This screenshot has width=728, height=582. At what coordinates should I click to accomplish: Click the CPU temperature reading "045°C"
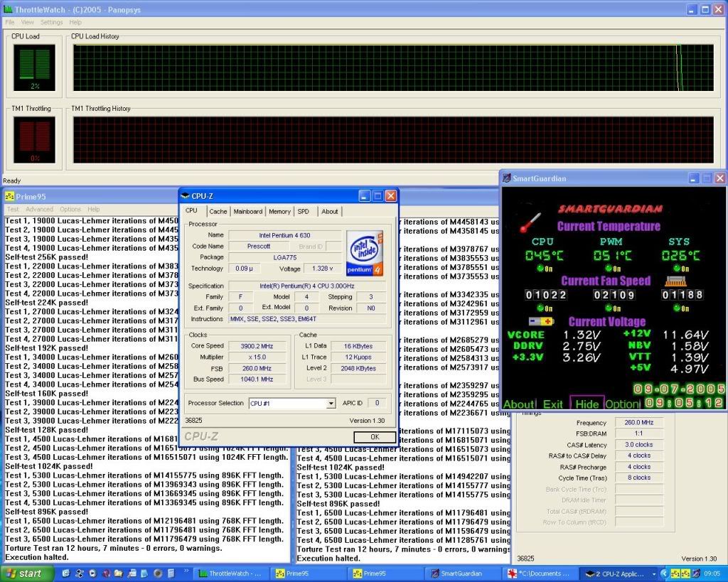click(544, 256)
